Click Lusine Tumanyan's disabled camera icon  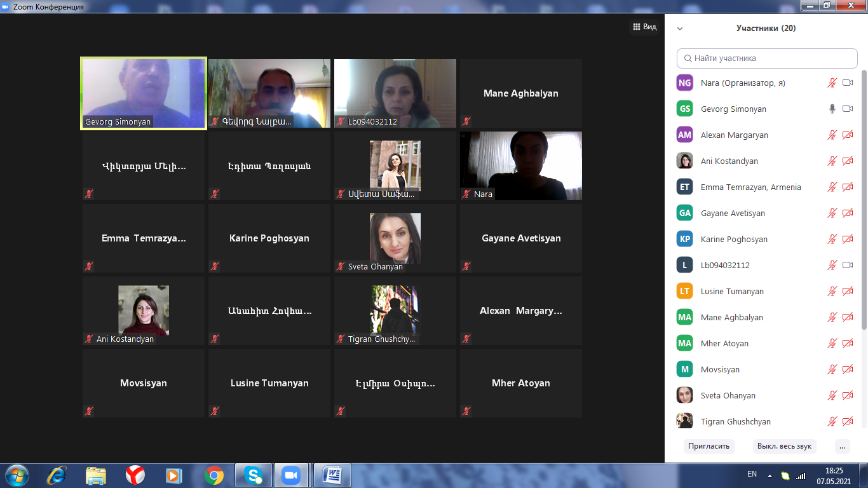coord(847,291)
